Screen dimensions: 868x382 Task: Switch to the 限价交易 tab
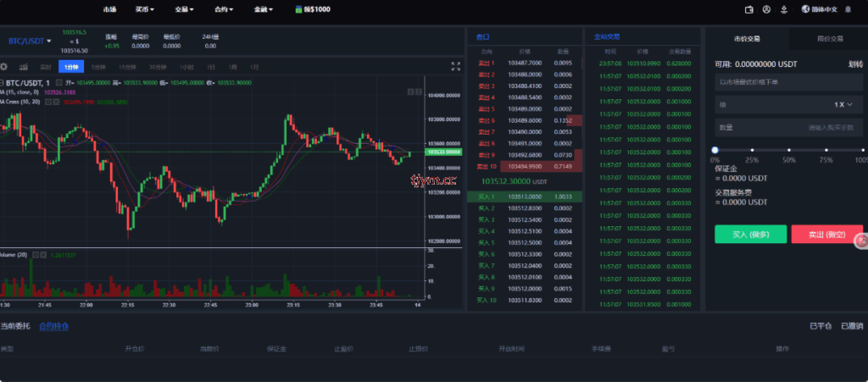click(829, 38)
